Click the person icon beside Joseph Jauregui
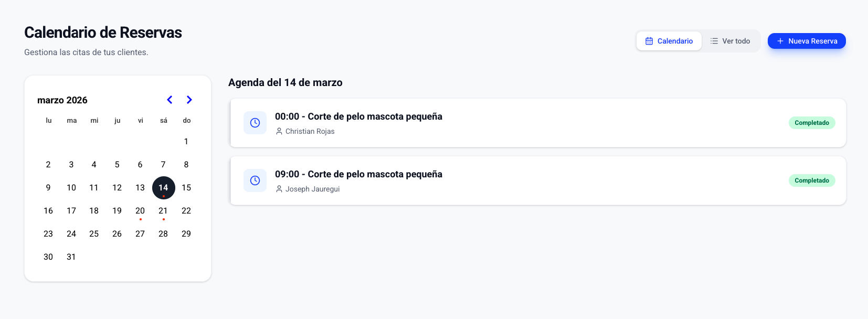The image size is (868, 319). click(x=278, y=189)
